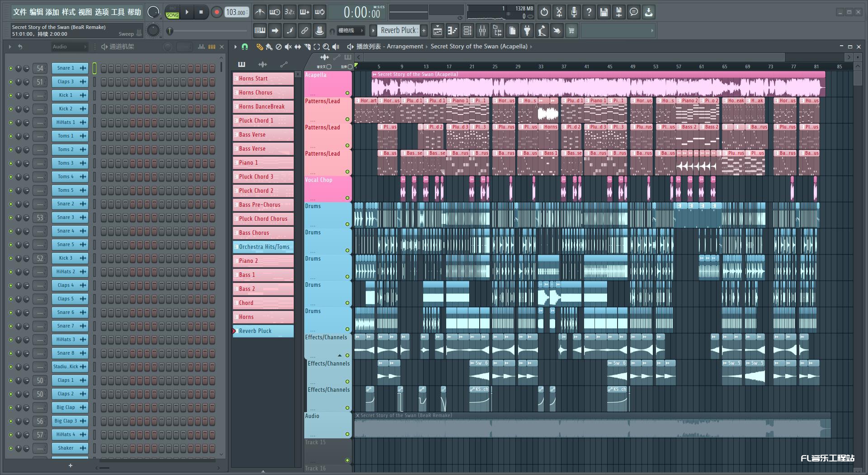The image size is (868, 475).
Task: Toggle the Vocal Chop track mute LED
Action: click(x=347, y=198)
